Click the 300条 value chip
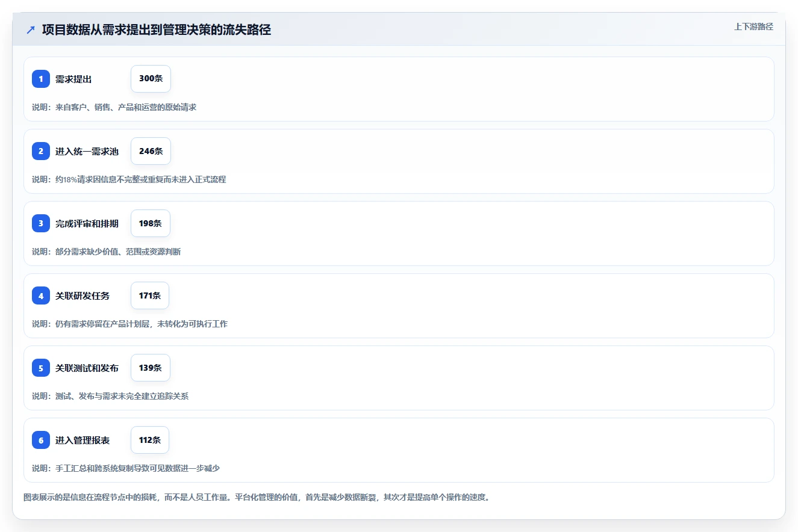 (151, 79)
